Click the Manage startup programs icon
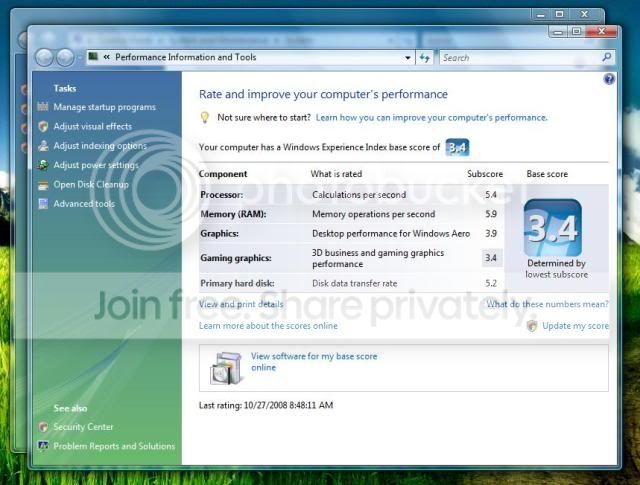 tap(43, 107)
